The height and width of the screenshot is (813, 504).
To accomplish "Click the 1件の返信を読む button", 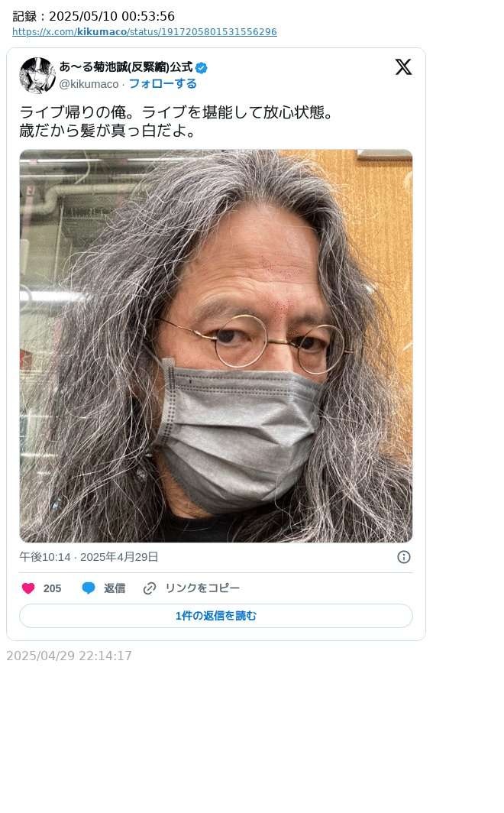I will click(x=216, y=615).
